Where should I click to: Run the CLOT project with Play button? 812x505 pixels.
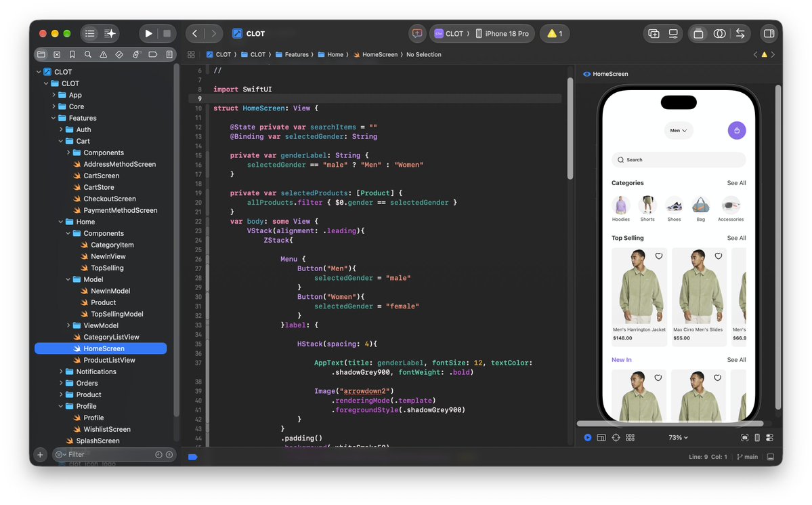[x=148, y=34]
